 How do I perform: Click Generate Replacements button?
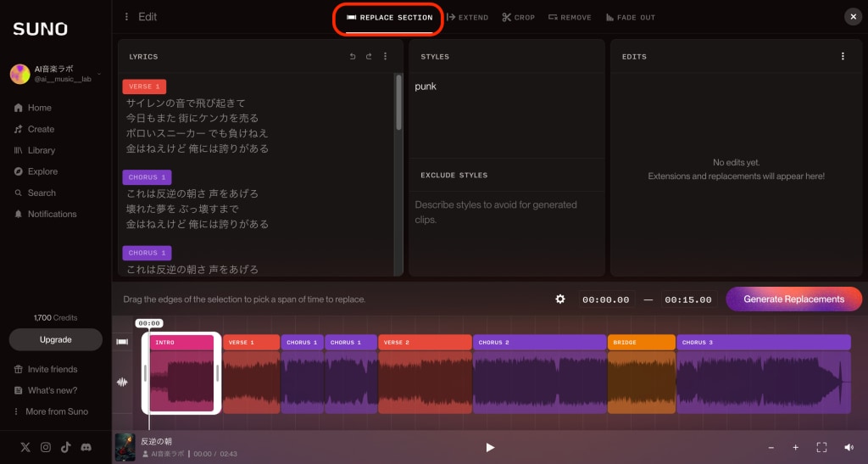(793, 299)
